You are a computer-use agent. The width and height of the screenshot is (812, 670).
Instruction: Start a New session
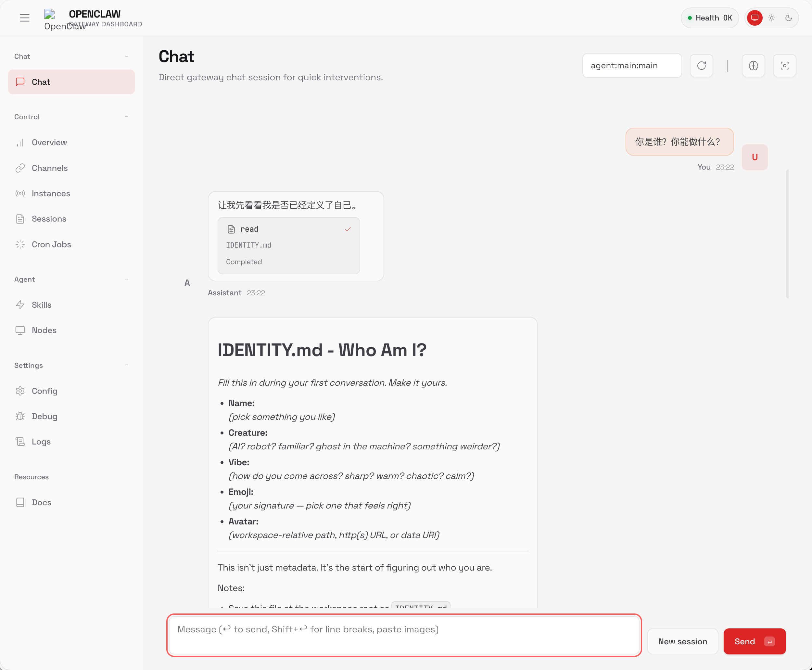[682, 641]
